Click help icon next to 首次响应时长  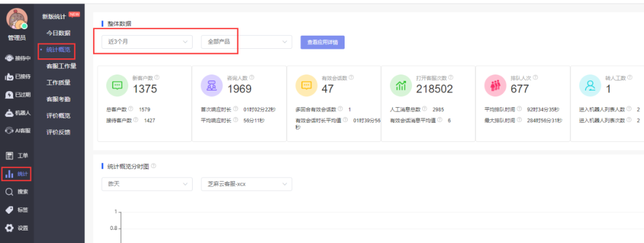236,109
